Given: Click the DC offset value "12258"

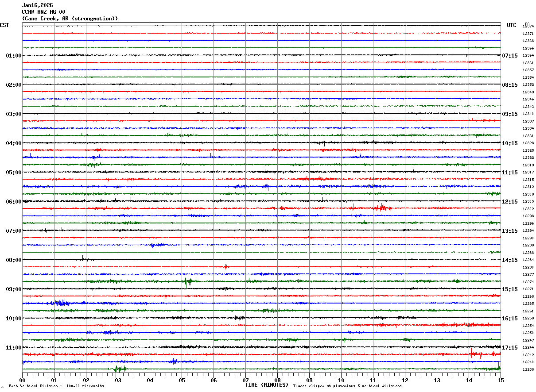Looking at the screenshot, I should [528, 319].
